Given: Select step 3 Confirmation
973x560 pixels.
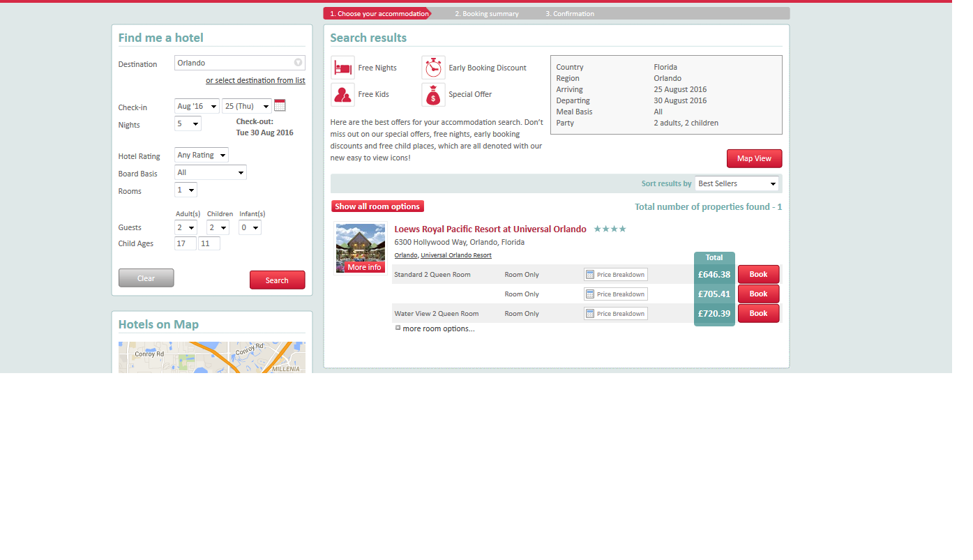Looking at the screenshot, I should click(570, 13).
